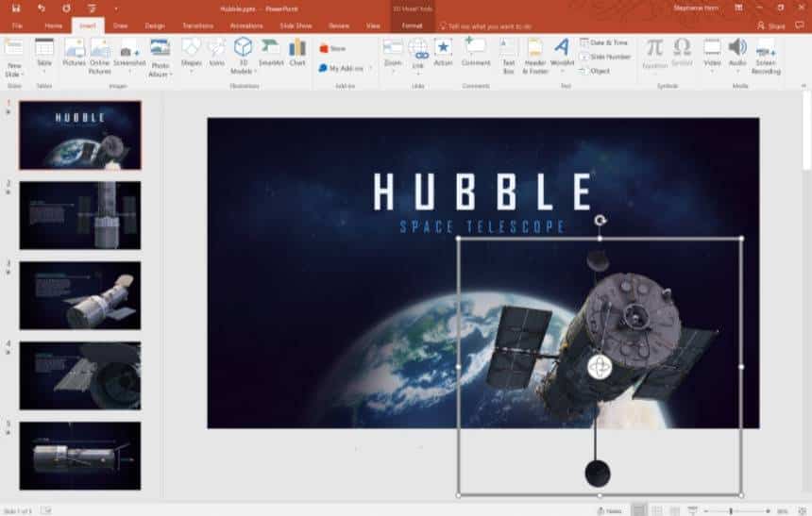Select the Review tab

point(339,25)
